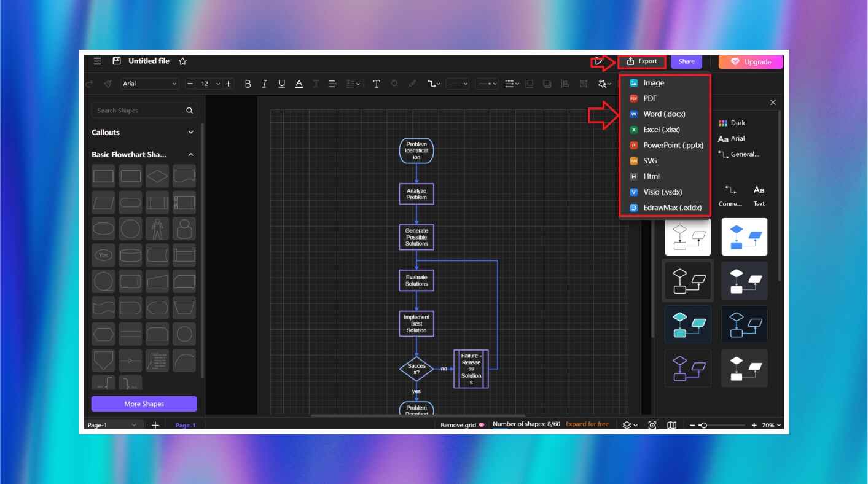This screenshot has height=484, width=868.
Task: Click the Export button
Action: click(x=642, y=61)
